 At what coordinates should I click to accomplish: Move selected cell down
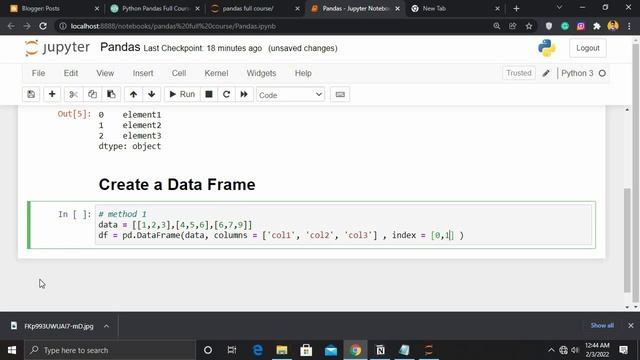[151, 94]
